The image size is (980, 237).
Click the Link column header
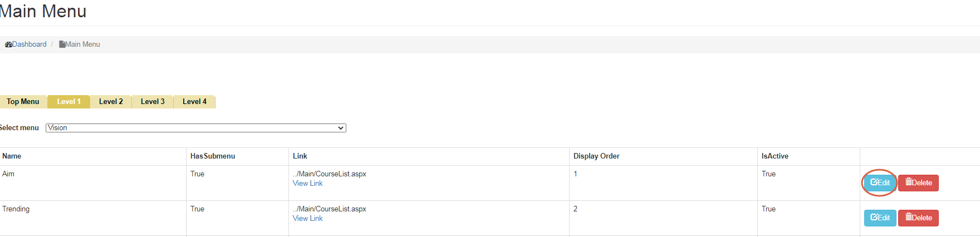pyautogui.click(x=300, y=156)
